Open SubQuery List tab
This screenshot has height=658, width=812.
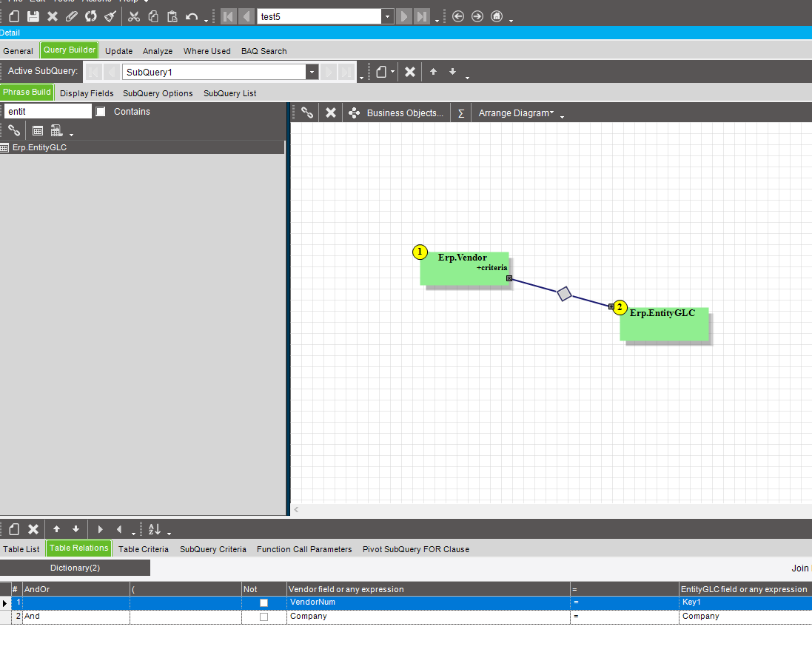229,93
